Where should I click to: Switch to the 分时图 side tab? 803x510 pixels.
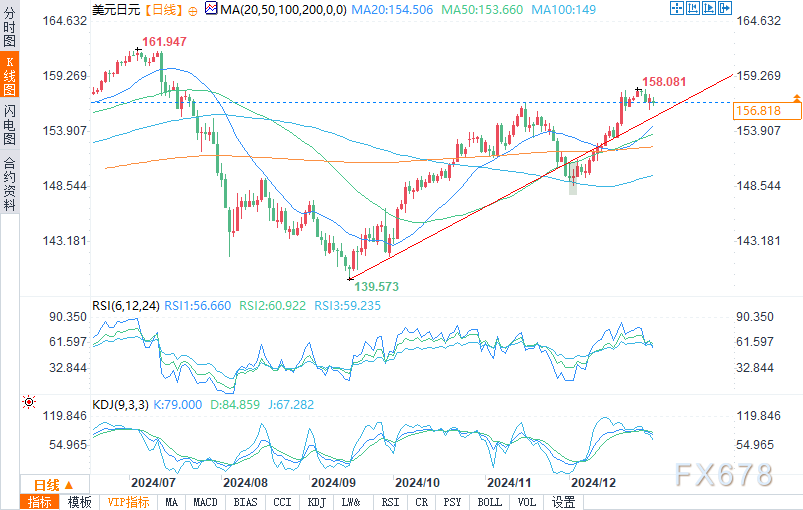pyautogui.click(x=9, y=27)
